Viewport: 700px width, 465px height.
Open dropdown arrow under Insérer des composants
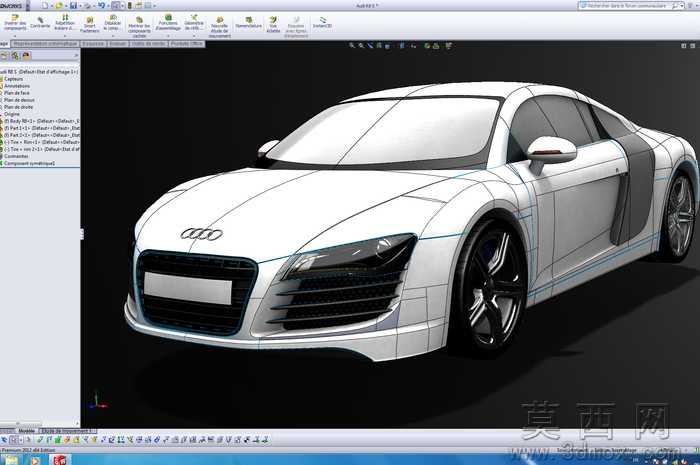(15, 36)
